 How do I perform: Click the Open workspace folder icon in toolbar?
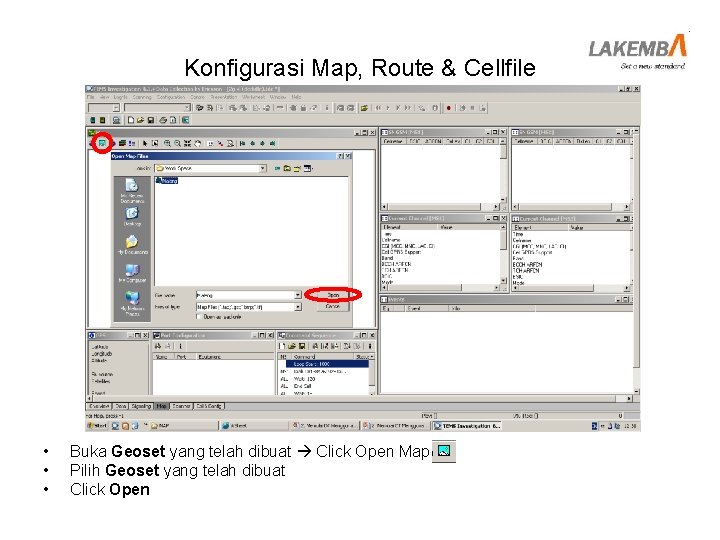(141, 120)
